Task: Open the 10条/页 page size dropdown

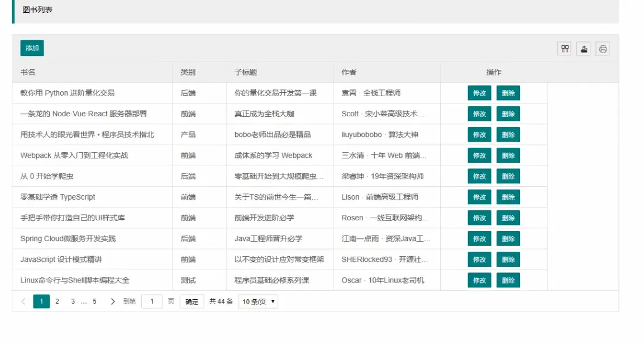Action: point(258,301)
